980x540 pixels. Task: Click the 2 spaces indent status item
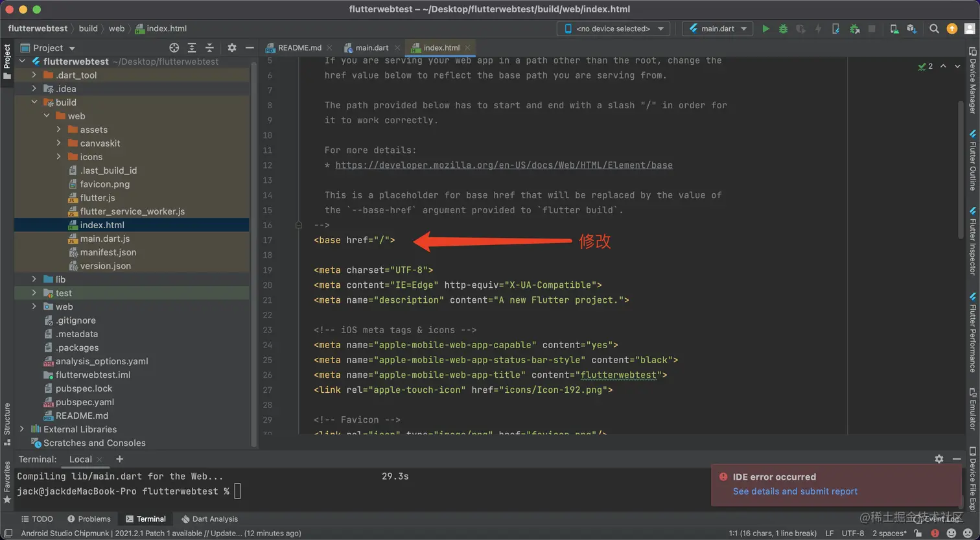coord(889,534)
